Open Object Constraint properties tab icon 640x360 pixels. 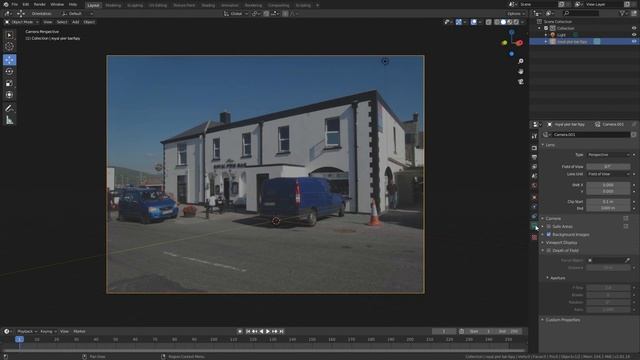[534, 216]
